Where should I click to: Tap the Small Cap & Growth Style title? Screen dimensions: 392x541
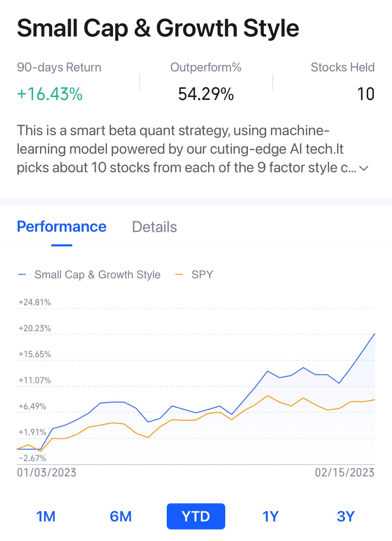[158, 28]
